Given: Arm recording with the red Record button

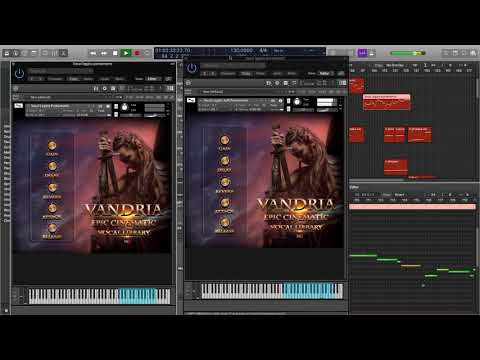Looking at the screenshot, I should tap(137, 53).
